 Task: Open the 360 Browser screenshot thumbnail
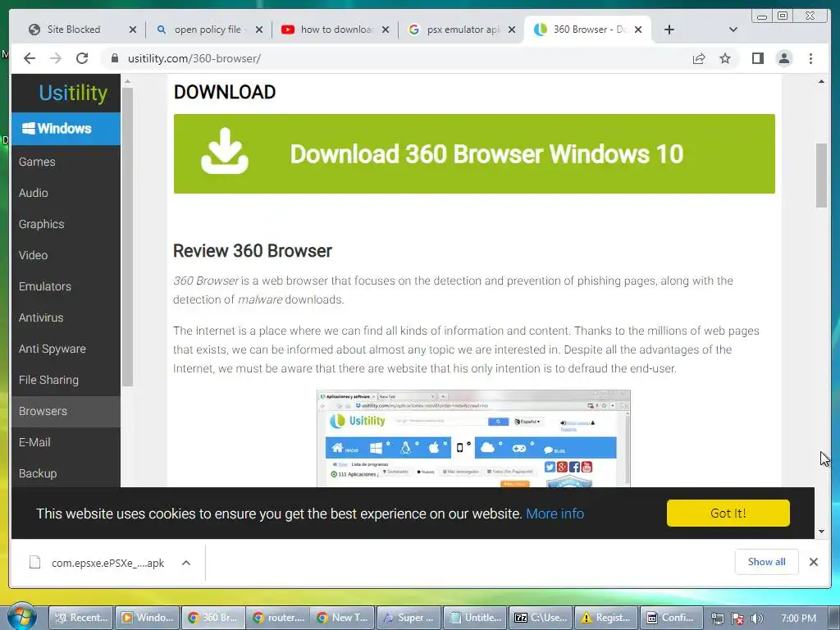pos(473,439)
